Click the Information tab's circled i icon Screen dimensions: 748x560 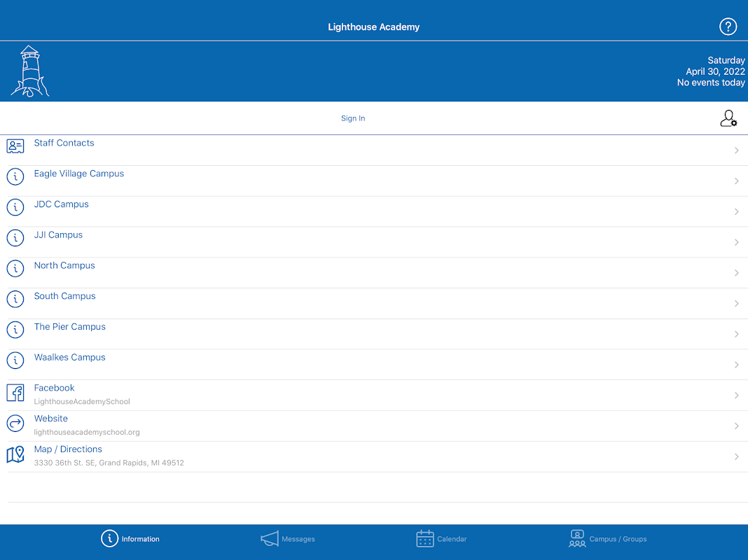pos(110,538)
